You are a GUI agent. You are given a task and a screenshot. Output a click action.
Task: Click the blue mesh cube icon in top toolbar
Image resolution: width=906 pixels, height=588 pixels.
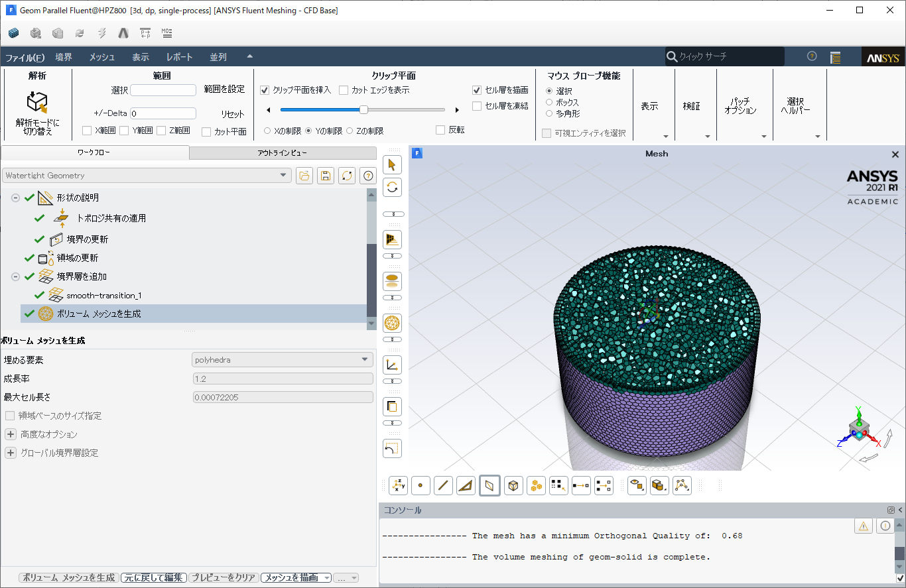click(x=14, y=32)
